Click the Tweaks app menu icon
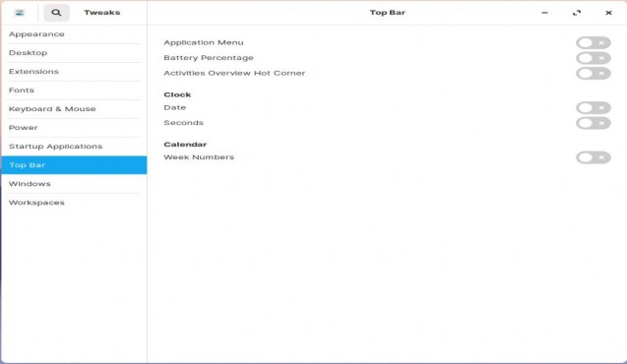 20,13
